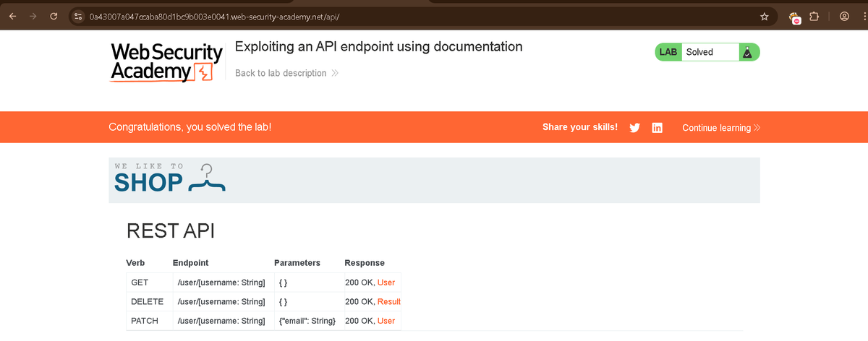Click the Verb column header
Viewport: 868px width, 341px height.
click(135, 263)
